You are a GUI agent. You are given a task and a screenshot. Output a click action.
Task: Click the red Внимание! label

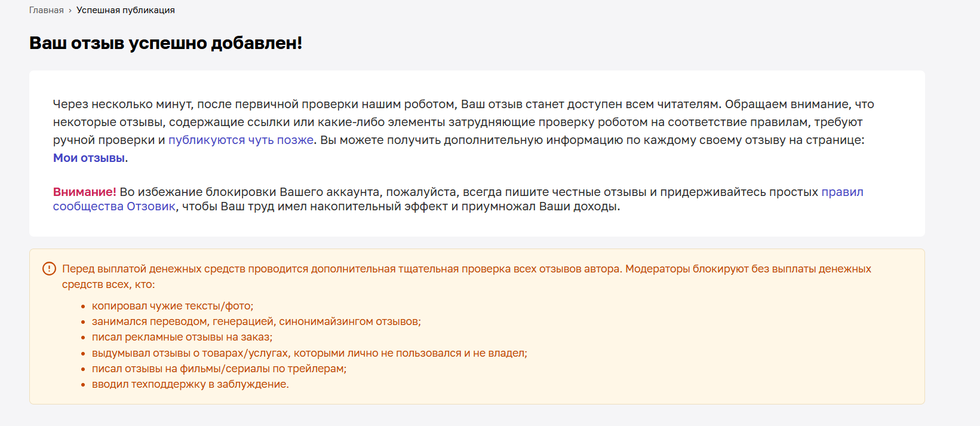coord(85,192)
